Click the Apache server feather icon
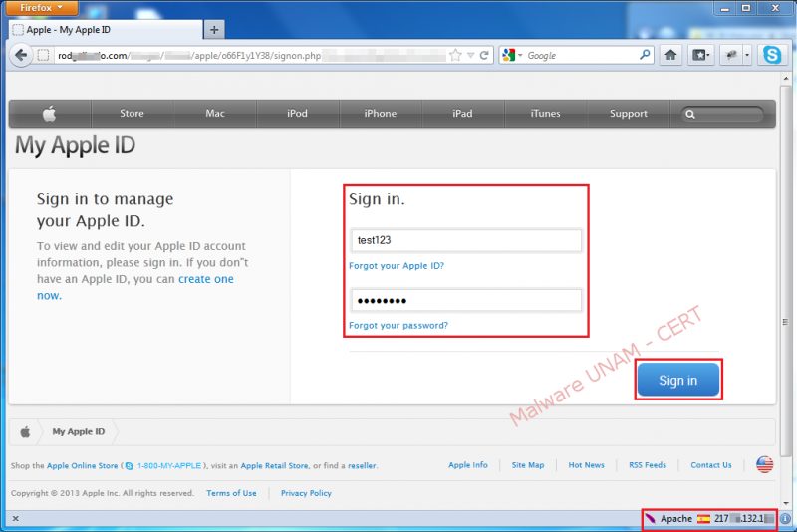 (651, 519)
